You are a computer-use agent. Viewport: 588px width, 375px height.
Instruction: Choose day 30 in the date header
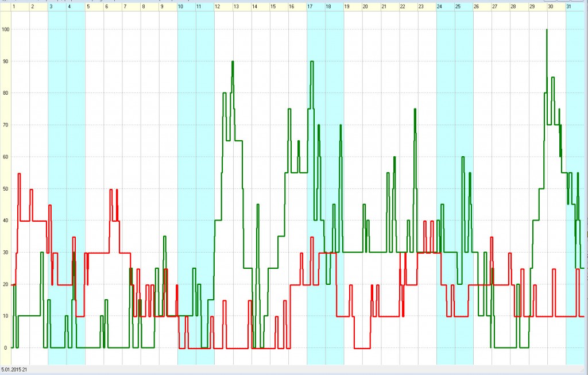click(x=557, y=6)
